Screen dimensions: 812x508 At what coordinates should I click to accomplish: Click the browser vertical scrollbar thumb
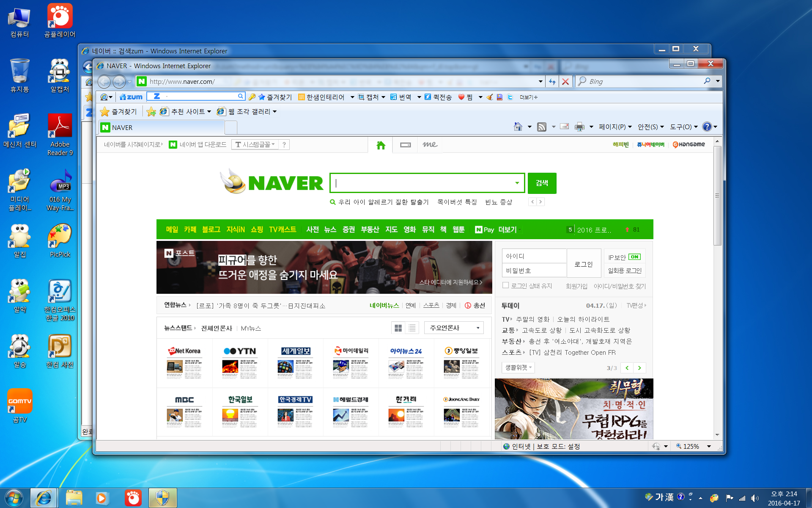pyautogui.click(x=717, y=195)
